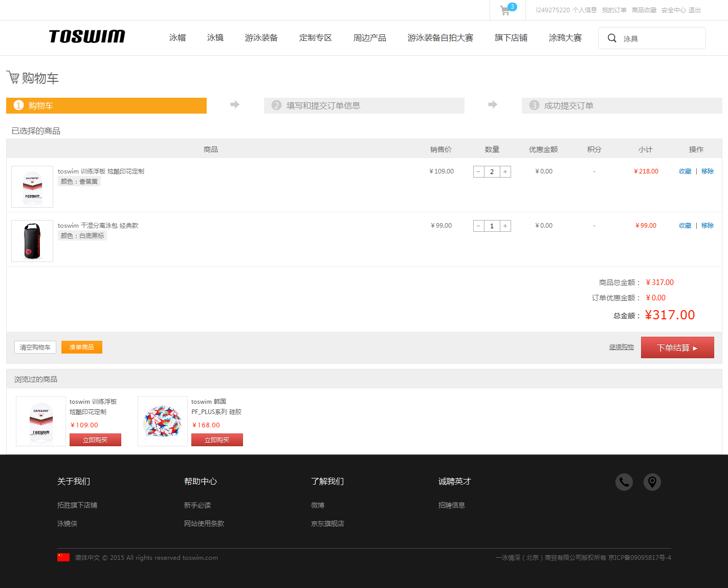The width and height of the screenshot is (728, 588).
Task: Click the toswim 韩国 PF_PLUS系列 title
Action: click(x=216, y=407)
